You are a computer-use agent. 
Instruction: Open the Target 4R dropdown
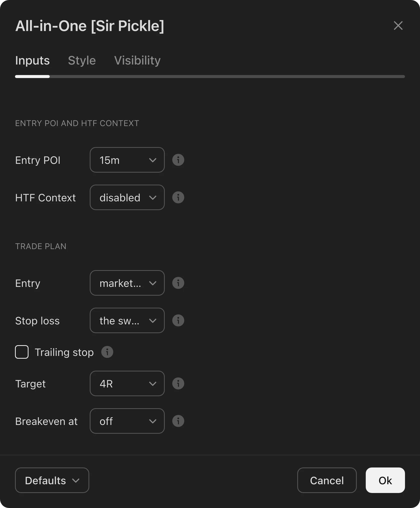(x=127, y=383)
